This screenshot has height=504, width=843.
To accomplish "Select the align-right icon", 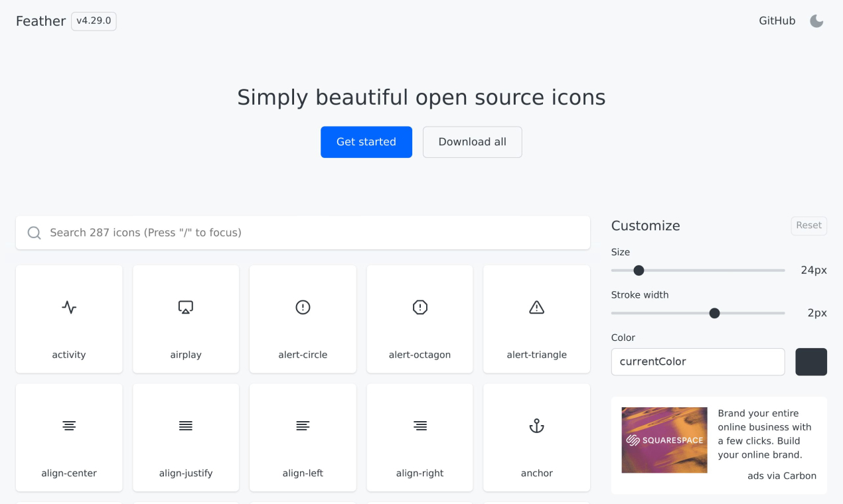I will [x=420, y=426].
